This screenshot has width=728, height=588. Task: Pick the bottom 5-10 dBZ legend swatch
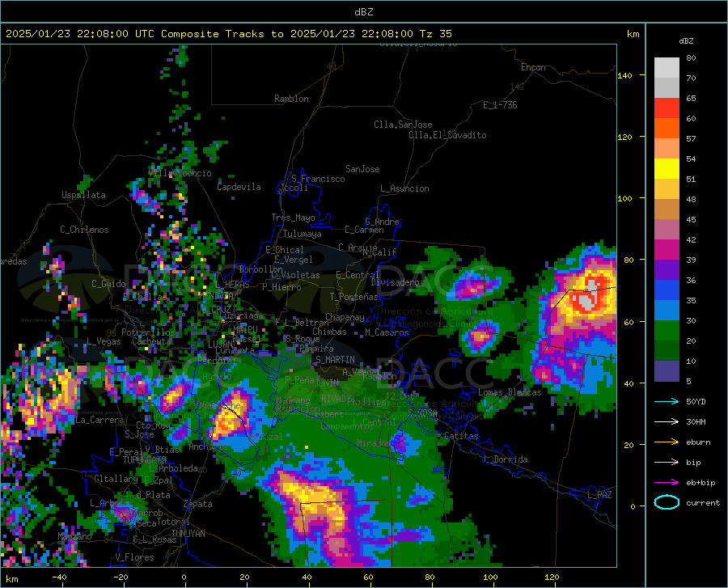click(667, 371)
